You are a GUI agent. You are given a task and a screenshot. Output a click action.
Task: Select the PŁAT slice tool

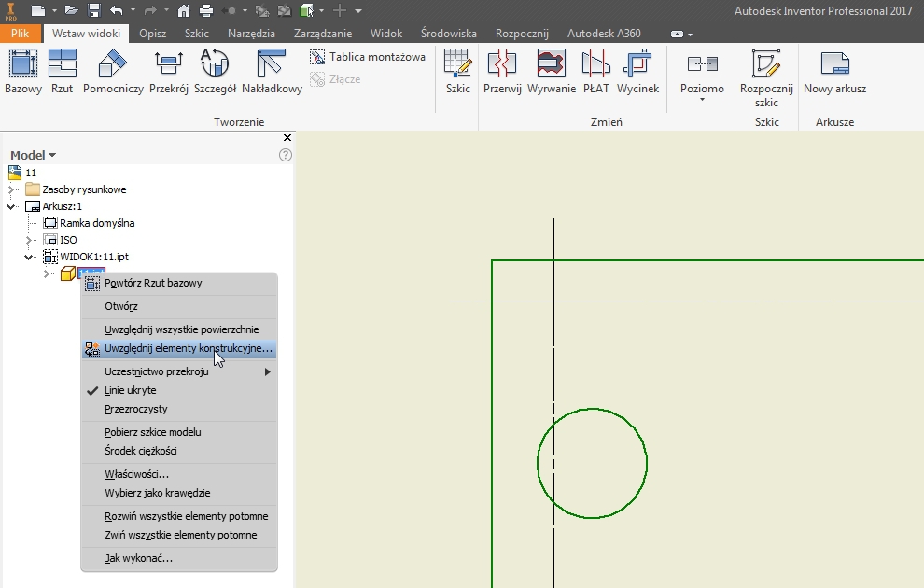click(595, 72)
